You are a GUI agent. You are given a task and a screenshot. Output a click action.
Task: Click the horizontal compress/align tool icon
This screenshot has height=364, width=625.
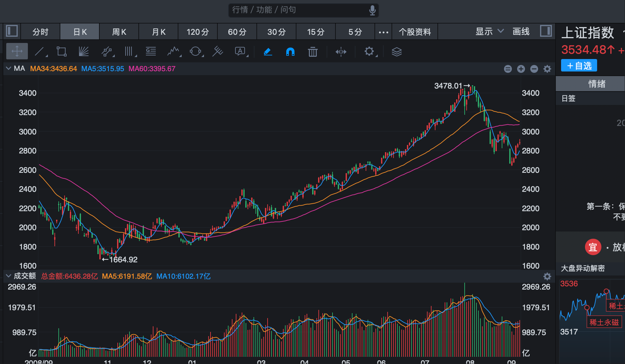click(341, 51)
